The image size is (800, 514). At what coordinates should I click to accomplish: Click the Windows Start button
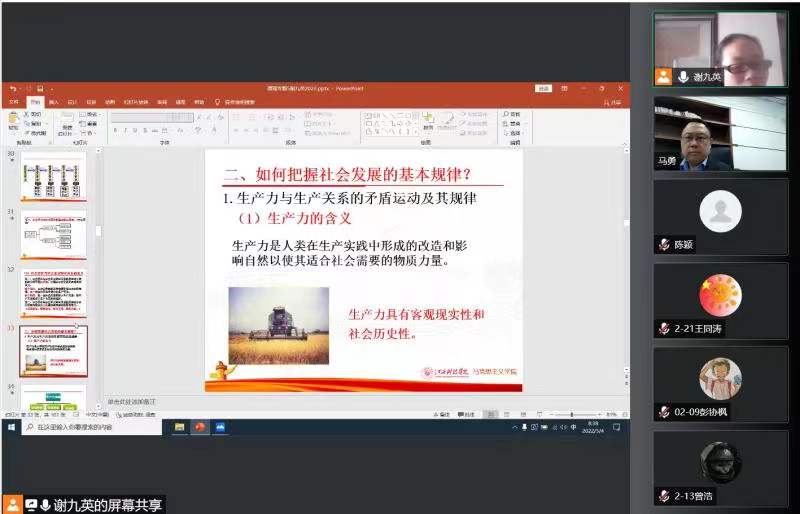point(9,427)
